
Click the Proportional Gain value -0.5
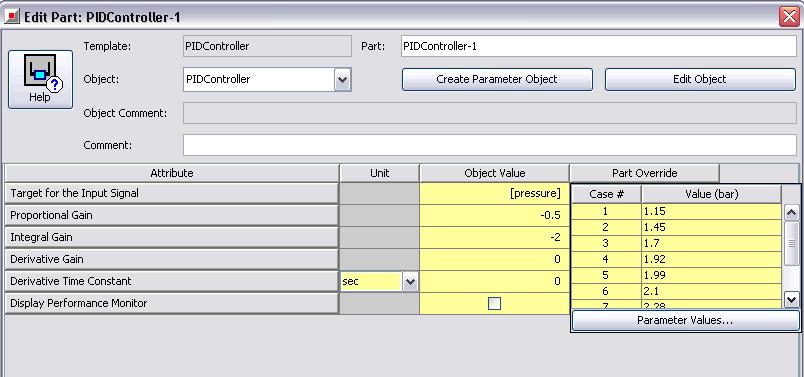(495, 215)
